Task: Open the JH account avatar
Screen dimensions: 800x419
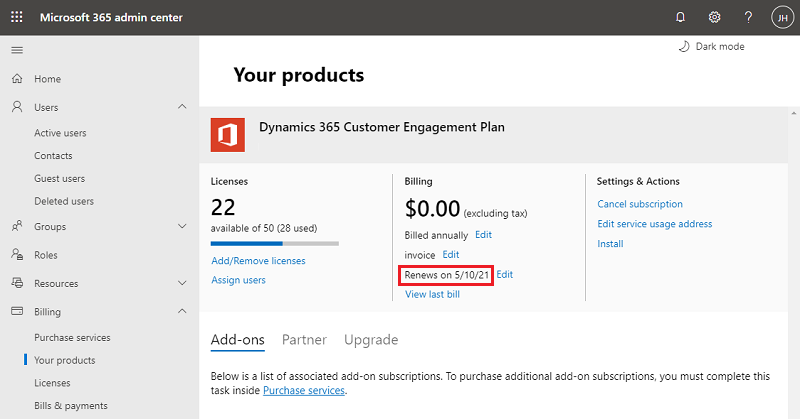Action: point(781,17)
